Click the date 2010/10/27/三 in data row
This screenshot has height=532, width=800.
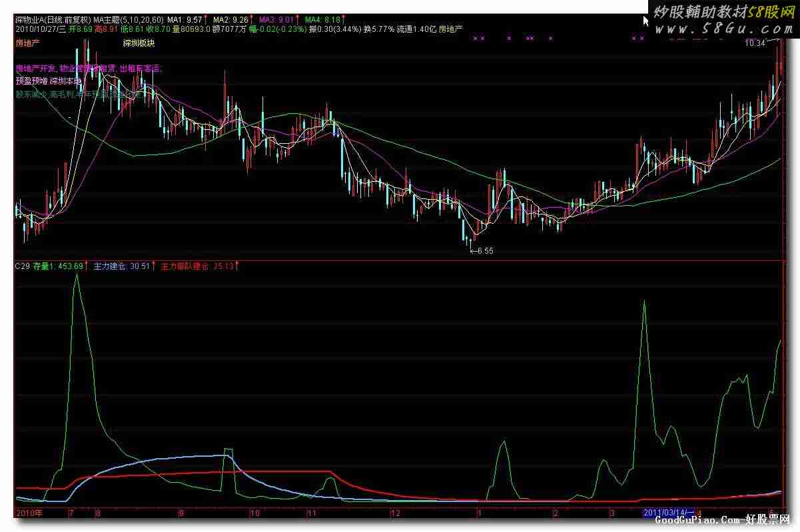click(41, 29)
